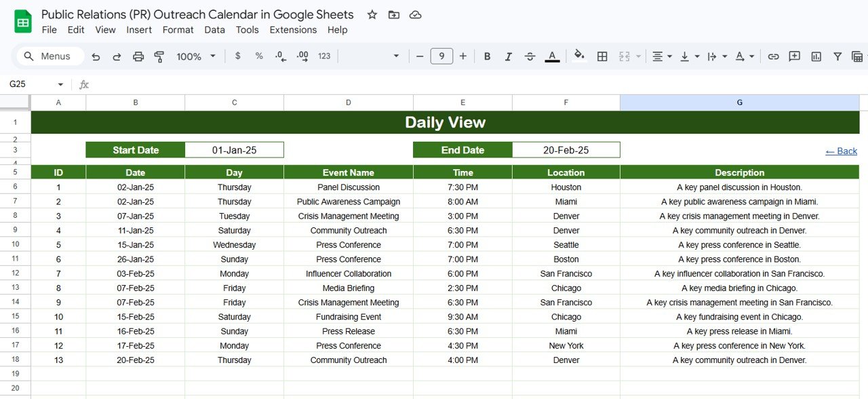Insert a chart from the toolbar
This screenshot has height=399, width=868.
pos(816,56)
